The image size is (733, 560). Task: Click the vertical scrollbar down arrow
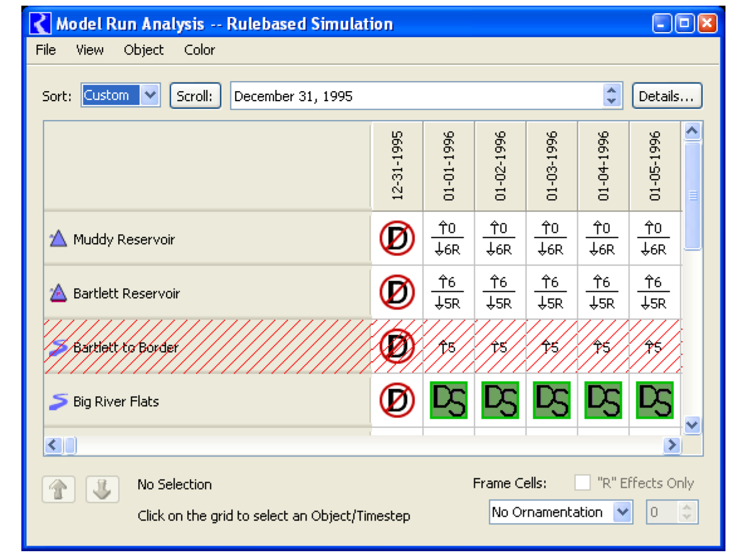[692, 425]
